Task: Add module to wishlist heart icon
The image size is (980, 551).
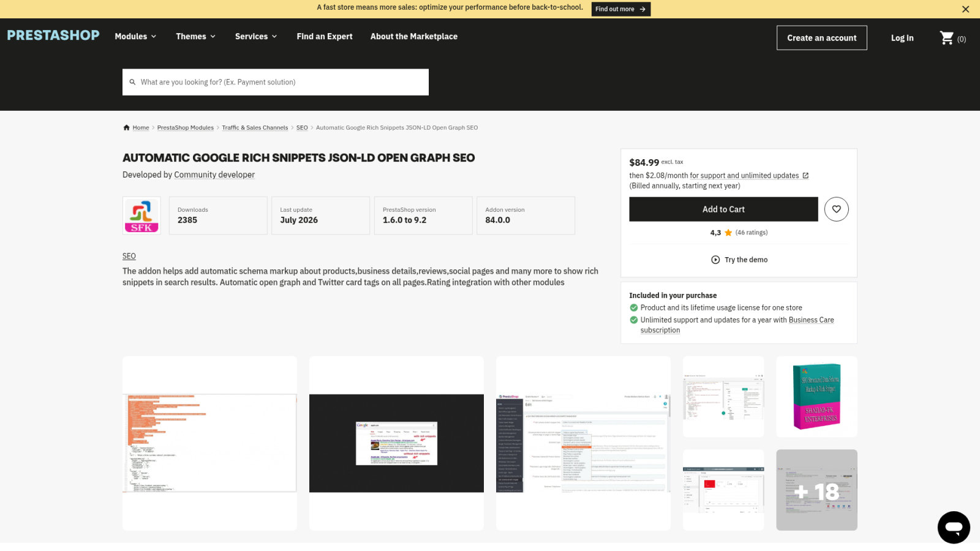Action: (836, 209)
